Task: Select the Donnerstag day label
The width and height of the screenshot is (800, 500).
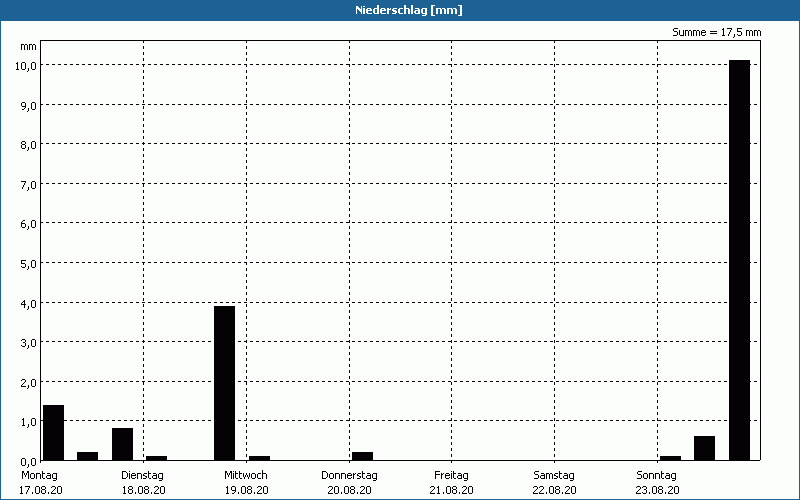Action: point(349,476)
